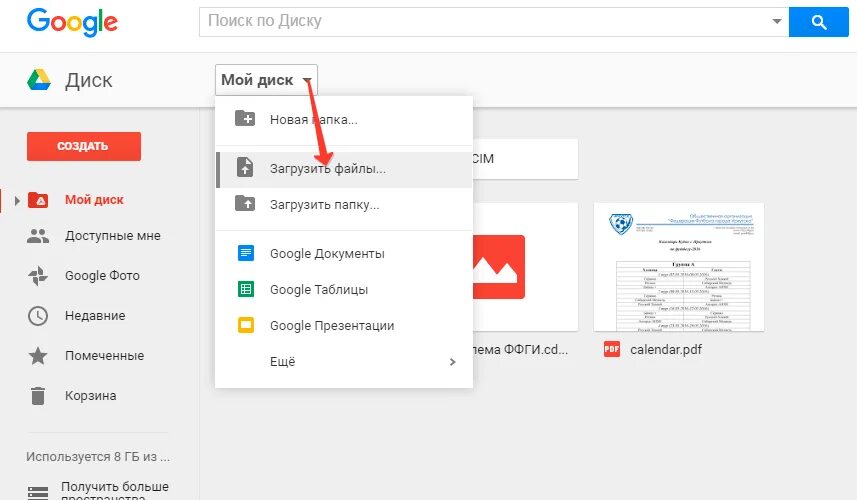The image size is (857, 500).
Task: Click the upload folder icon
Action: (245, 203)
